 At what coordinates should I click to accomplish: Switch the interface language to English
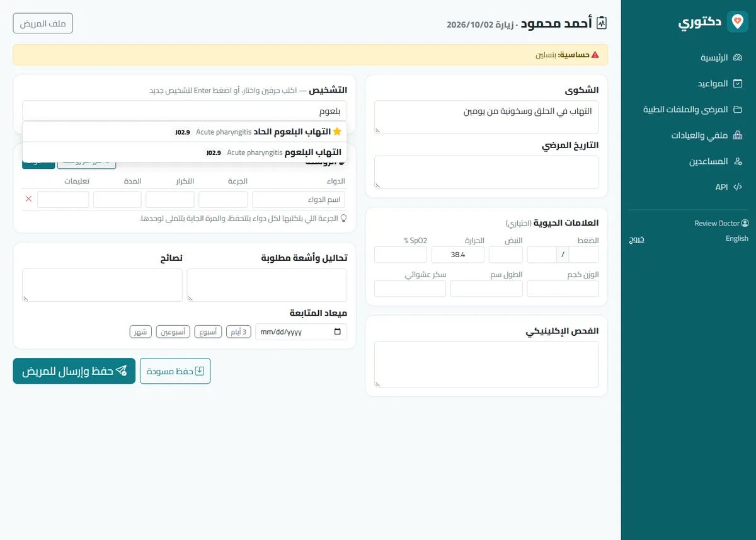[x=736, y=239]
